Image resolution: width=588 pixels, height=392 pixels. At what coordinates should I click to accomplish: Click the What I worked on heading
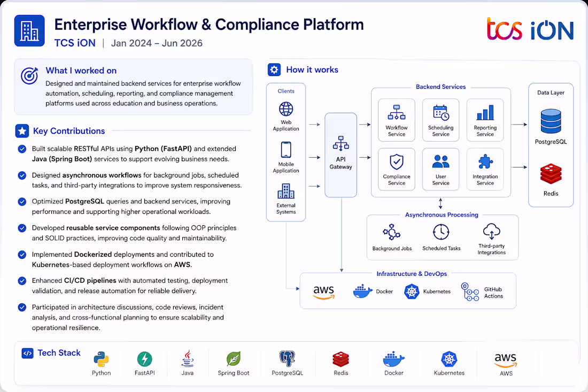[x=81, y=71]
